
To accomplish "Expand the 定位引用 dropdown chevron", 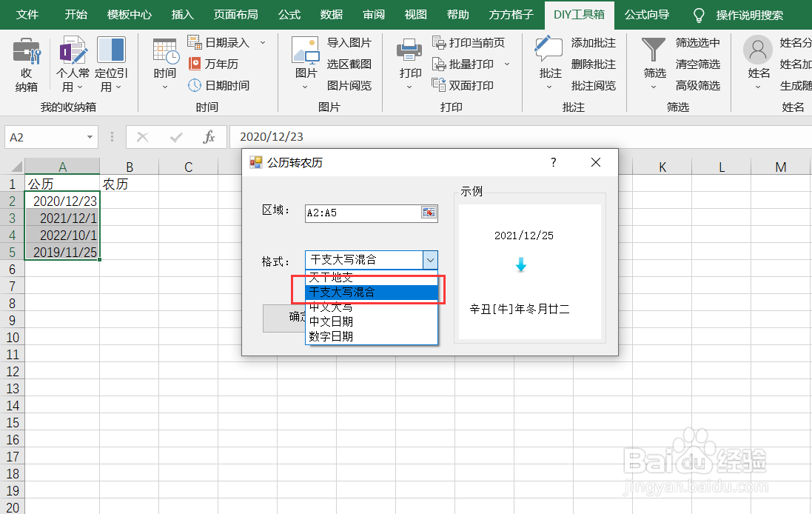I will click(x=118, y=87).
